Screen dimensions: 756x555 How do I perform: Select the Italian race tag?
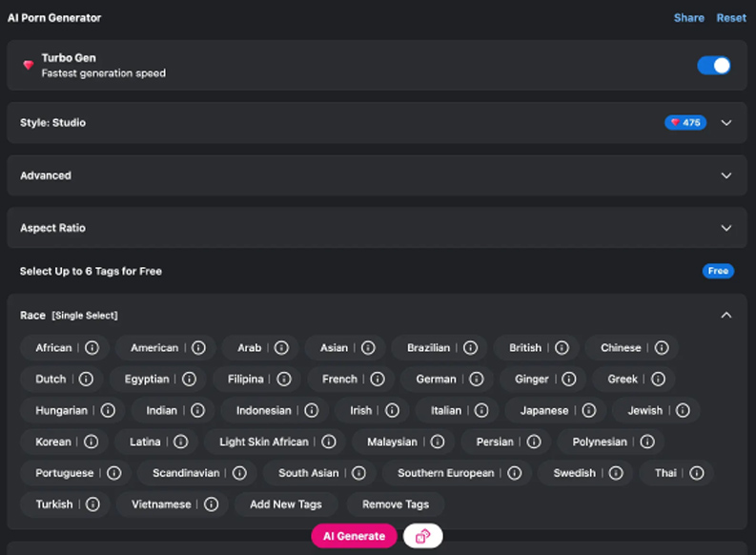pos(445,411)
